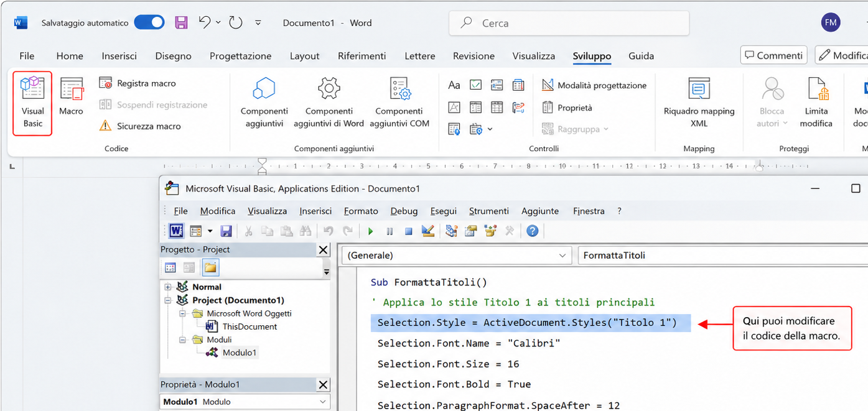Open the legacy tools dropdown arrow in Controlli
This screenshot has height=411, width=868.
pos(490,129)
